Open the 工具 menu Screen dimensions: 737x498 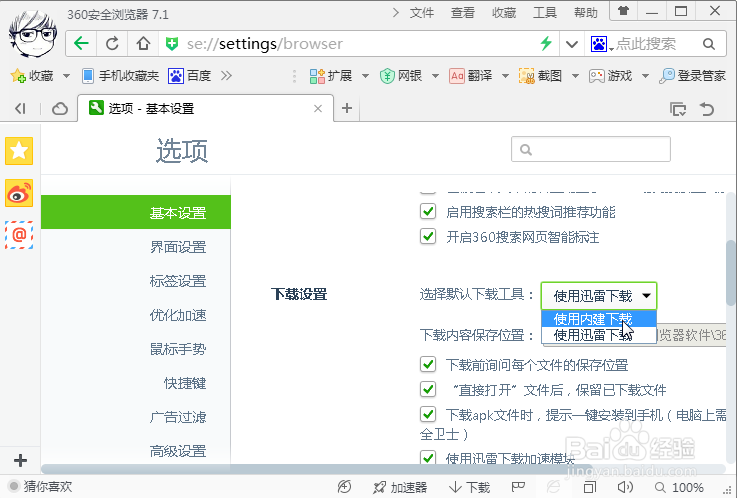point(545,13)
